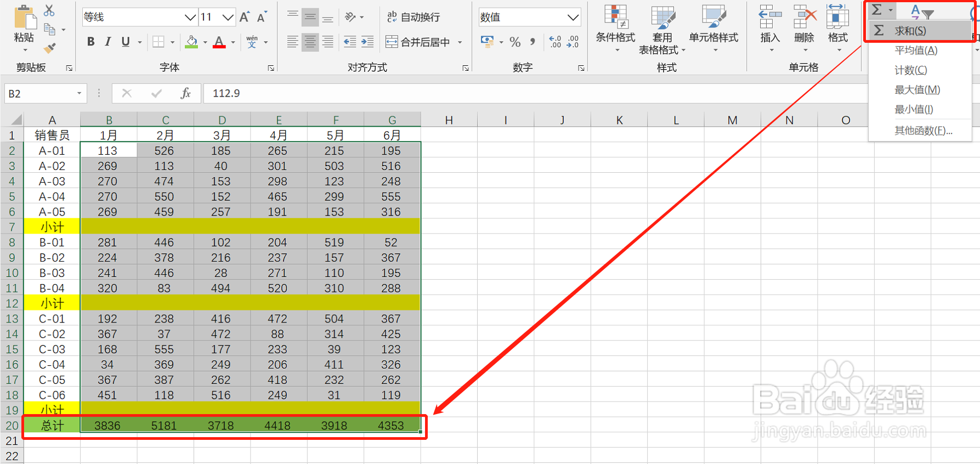Open the font size dropdown showing 11
Viewport: 980px width, 464px height.
(x=228, y=17)
